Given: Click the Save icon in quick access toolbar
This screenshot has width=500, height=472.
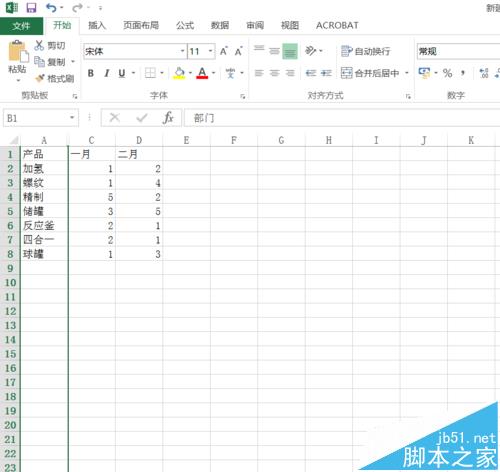Looking at the screenshot, I should pyautogui.click(x=31, y=7).
